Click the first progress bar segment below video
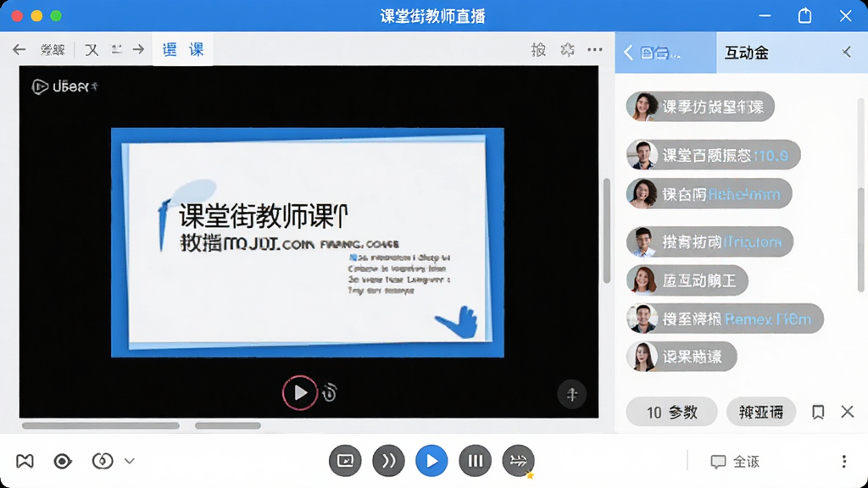 pyautogui.click(x=101, y=425)
